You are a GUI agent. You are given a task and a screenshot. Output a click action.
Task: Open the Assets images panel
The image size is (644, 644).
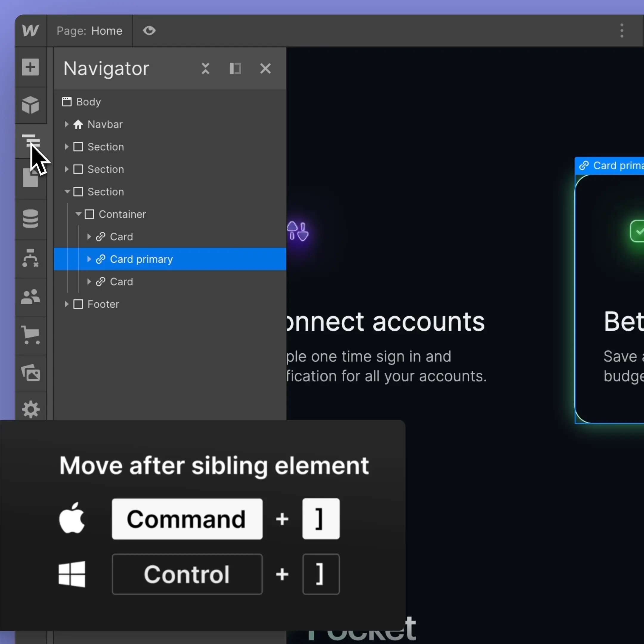point(30,373)
